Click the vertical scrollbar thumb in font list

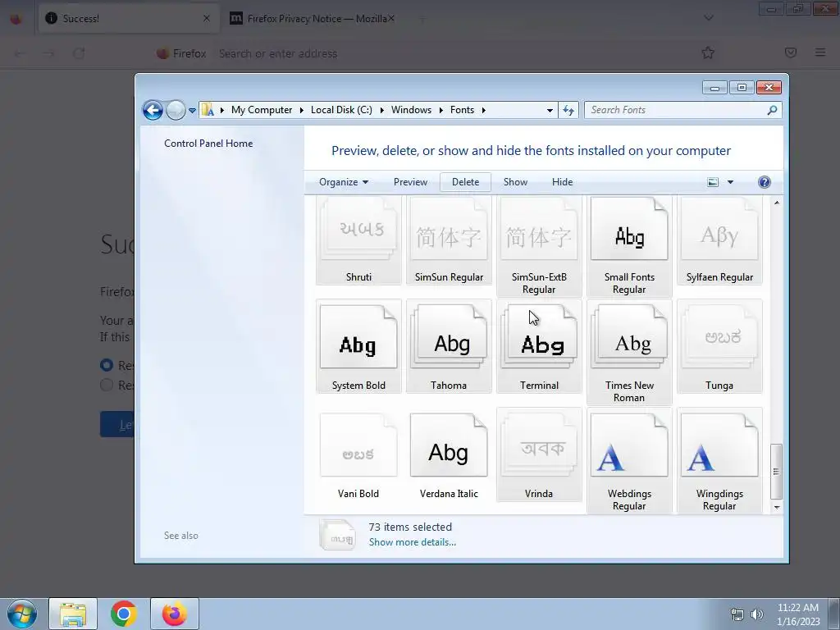click(x=776, y=472)
